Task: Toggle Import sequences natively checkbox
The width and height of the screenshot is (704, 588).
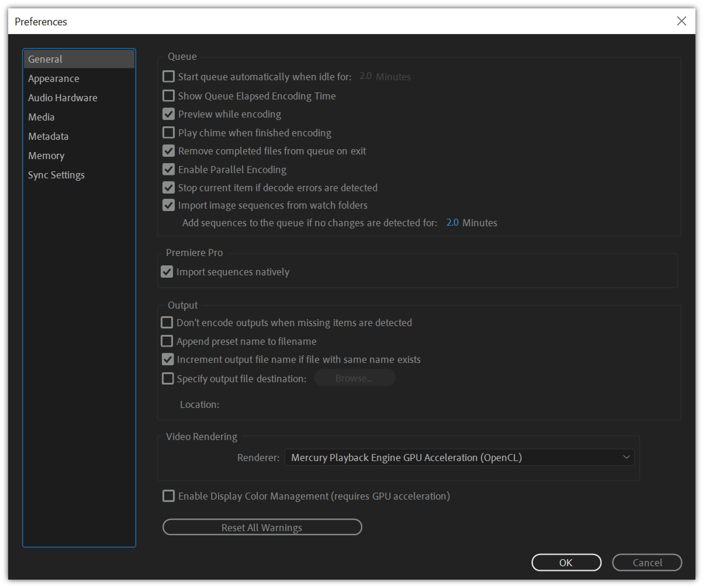Action: pyautogui.click(x=167, y=272)
